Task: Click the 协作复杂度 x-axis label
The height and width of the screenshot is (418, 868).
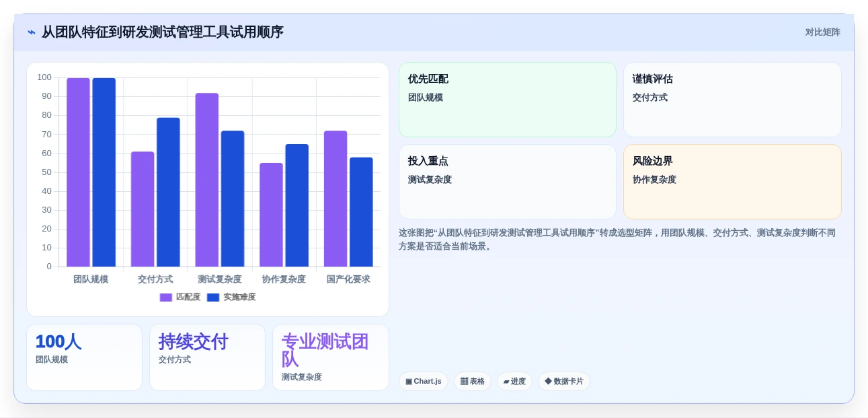Action: 284,279
